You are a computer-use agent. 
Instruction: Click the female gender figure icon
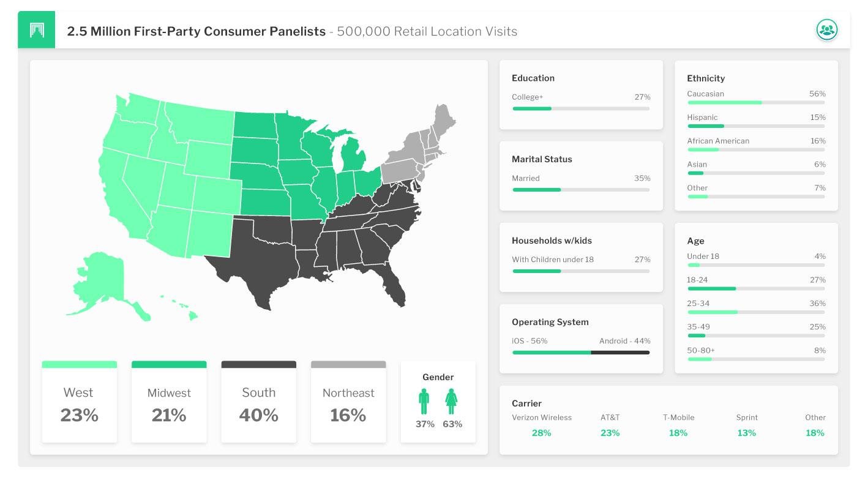[x=452, y=402]
